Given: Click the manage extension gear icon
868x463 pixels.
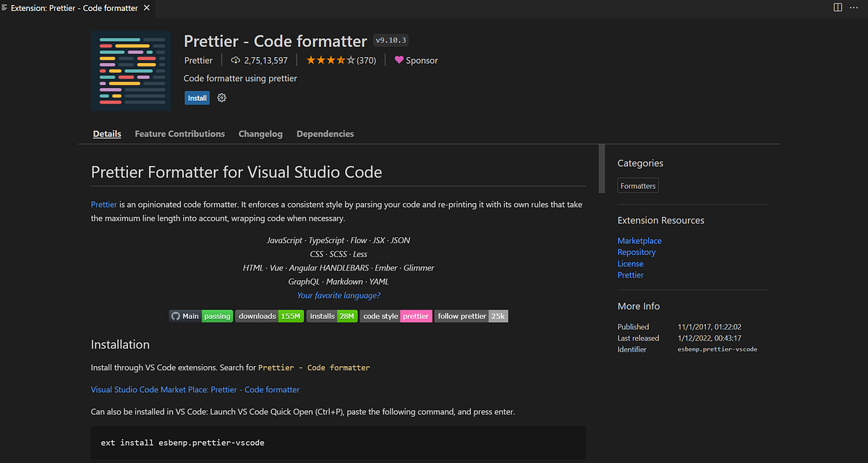Looking at the screenshot, I should tap(221, 97).
